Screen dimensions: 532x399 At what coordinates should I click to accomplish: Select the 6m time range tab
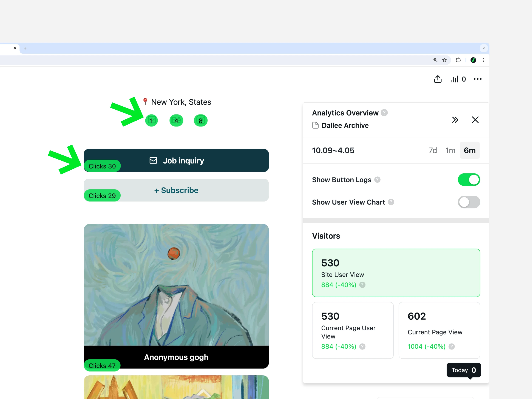point(469,150)
